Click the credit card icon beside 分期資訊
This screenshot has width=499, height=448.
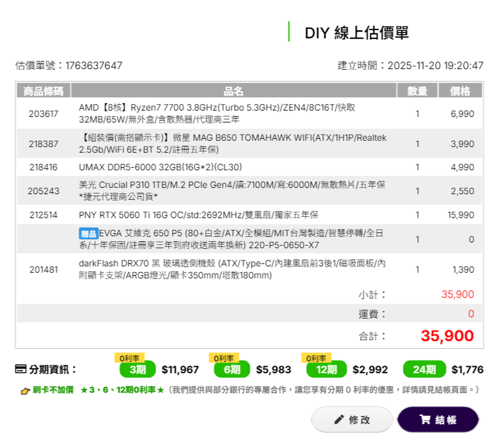pyautogui.click(x=20, y=369)
